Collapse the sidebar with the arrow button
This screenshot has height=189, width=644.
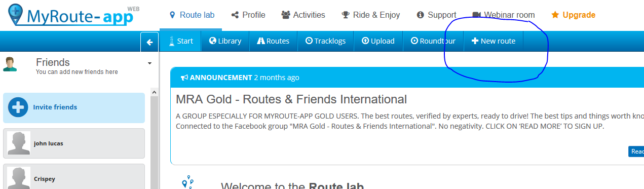pos(149,42)
